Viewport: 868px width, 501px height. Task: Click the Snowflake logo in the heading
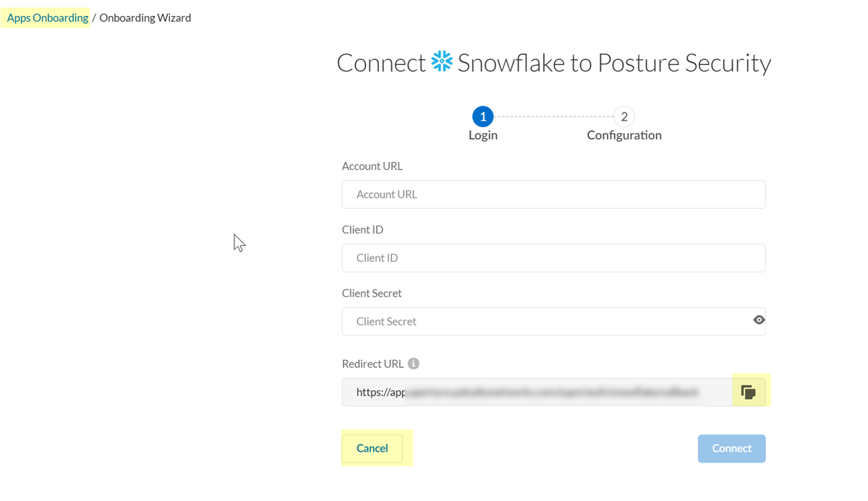442,62
